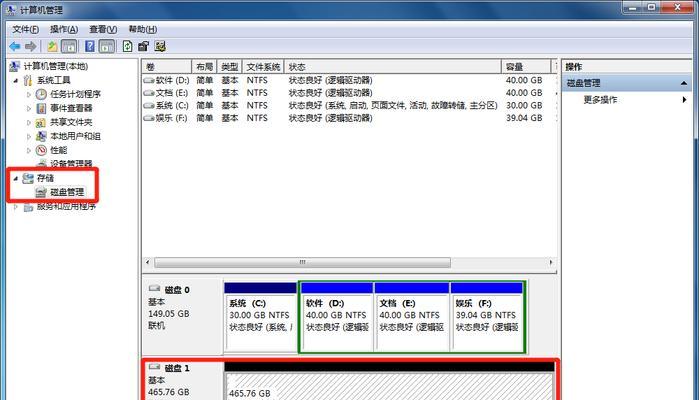Click the Local Users and Groups (本地用户和组) icon
This screenshot has height=400, width=699.
coord(41,136)
